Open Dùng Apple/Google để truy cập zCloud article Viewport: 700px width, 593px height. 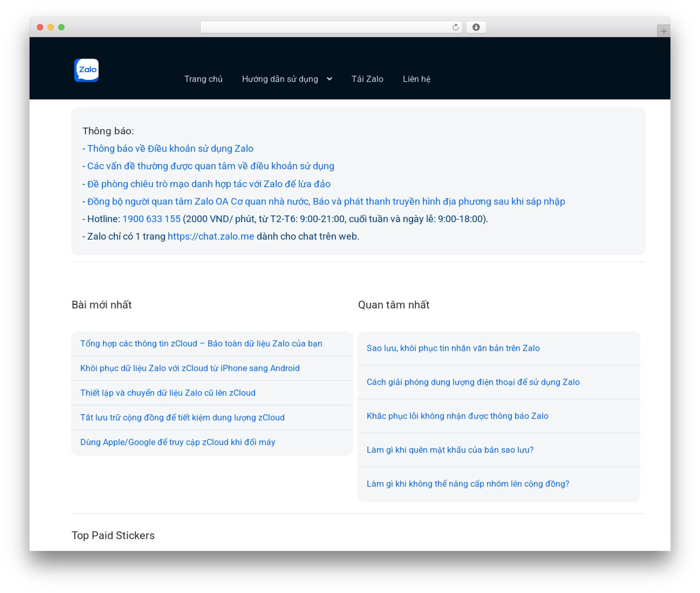[x=178, y=442]
